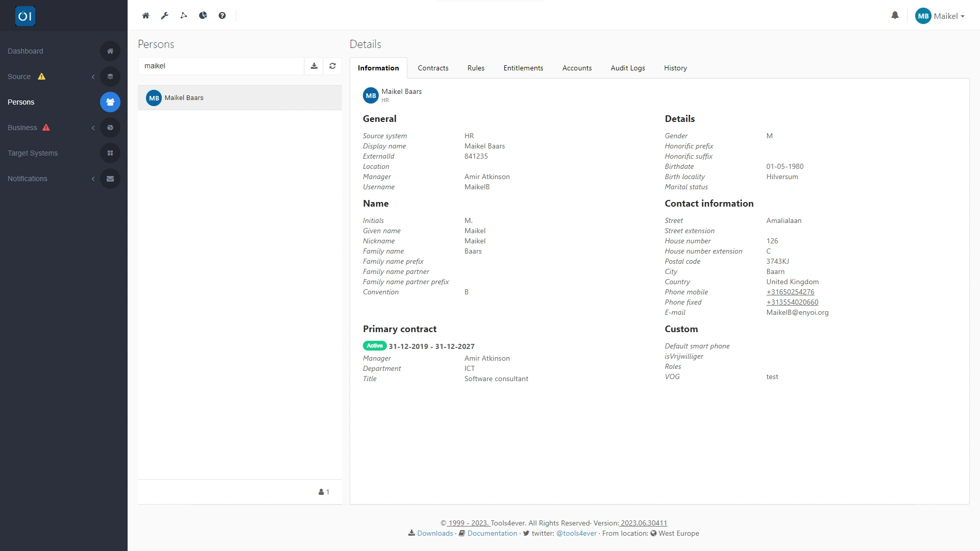Open Business in the sidebar menu
The width and height of the screenshot is (980, 551).
(22, 128)
